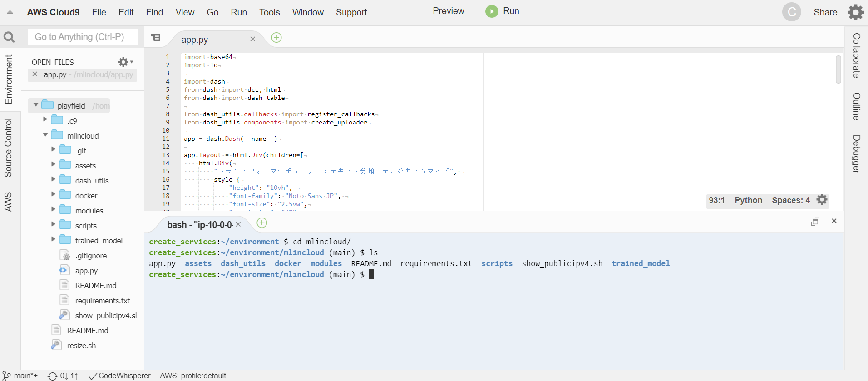868x381 pixels.
Task: Click the Spaces: 4 indentation setting
Action: click(x=791, y=200)
